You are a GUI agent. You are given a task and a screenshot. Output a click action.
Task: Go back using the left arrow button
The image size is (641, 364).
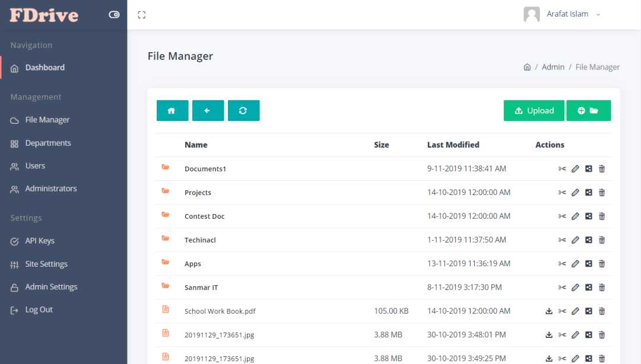[x=208, y=111]
